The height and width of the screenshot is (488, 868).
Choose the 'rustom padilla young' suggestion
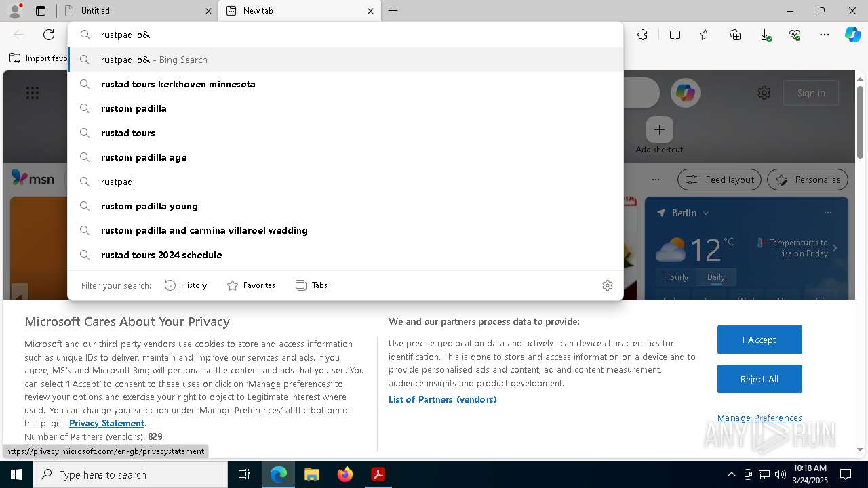click(346, 206)
